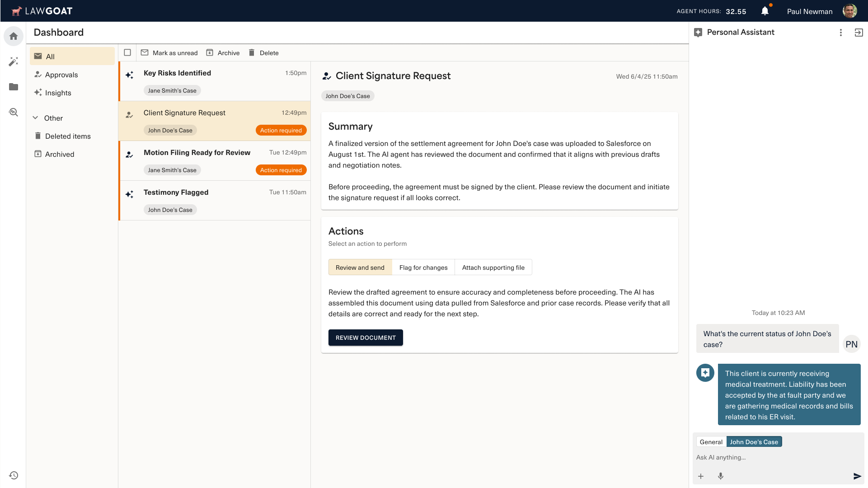868x488 pixels.
Task: Click the plus icon in the chat input
Action: click(701, 476)
